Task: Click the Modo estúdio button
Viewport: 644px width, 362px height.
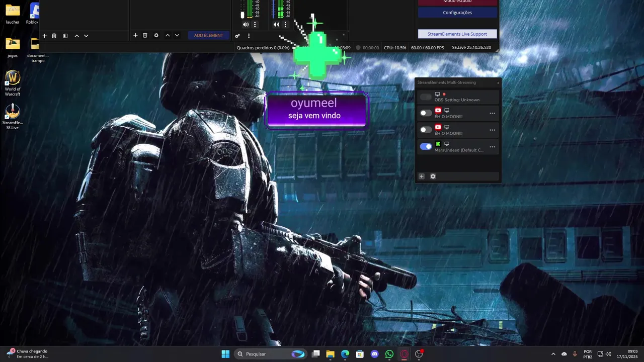Action: 457,2
